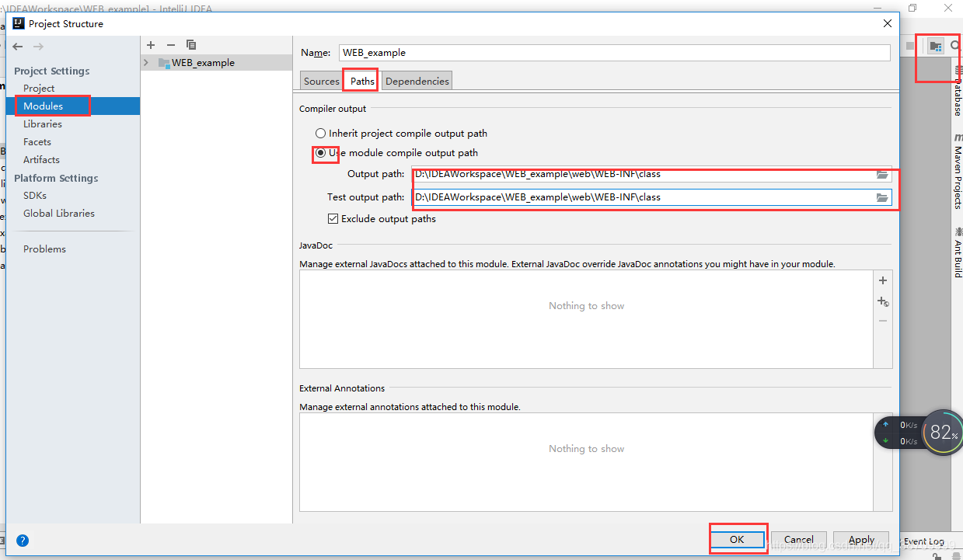
Task: Browse folder for Test output path
Action: 882,198
